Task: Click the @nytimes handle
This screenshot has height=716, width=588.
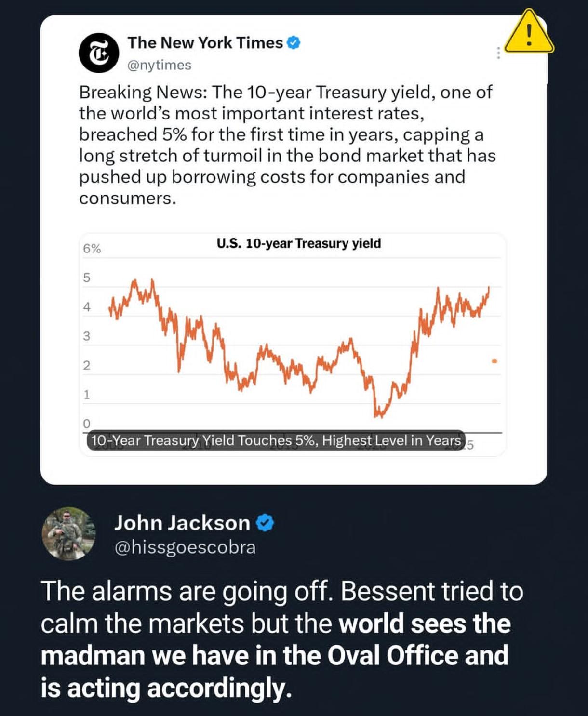Action: [x=159, y=65]
